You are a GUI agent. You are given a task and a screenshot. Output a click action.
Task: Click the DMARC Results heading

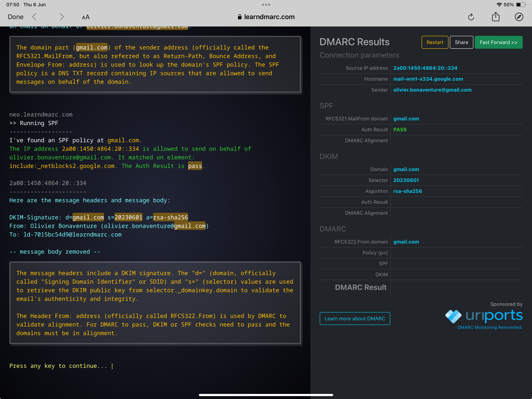click(x=354, y=42)
